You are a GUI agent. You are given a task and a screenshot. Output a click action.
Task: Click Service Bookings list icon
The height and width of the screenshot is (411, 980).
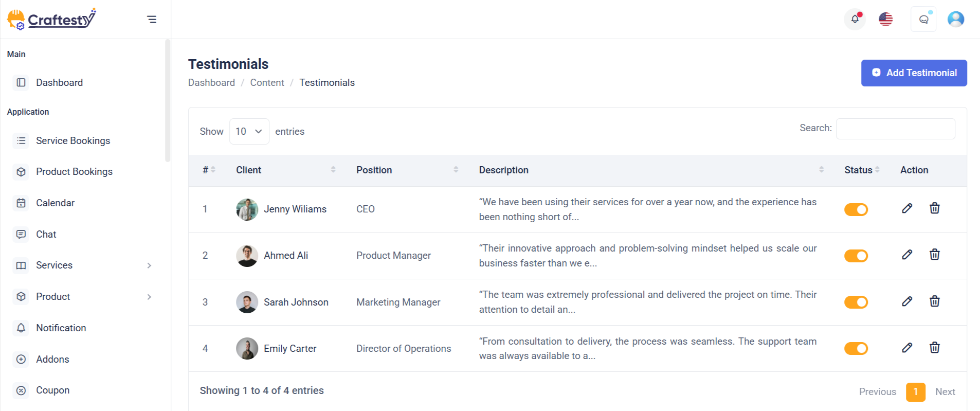point(21,140)
